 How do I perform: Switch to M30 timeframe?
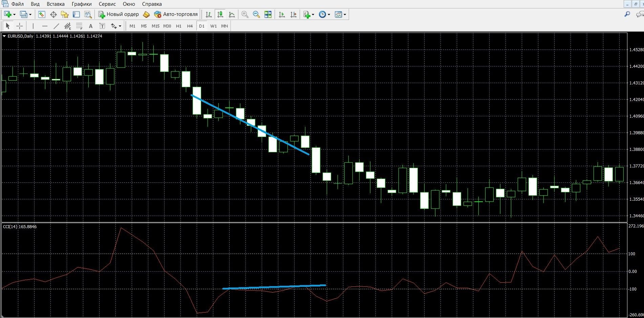[x=167, y=26]
